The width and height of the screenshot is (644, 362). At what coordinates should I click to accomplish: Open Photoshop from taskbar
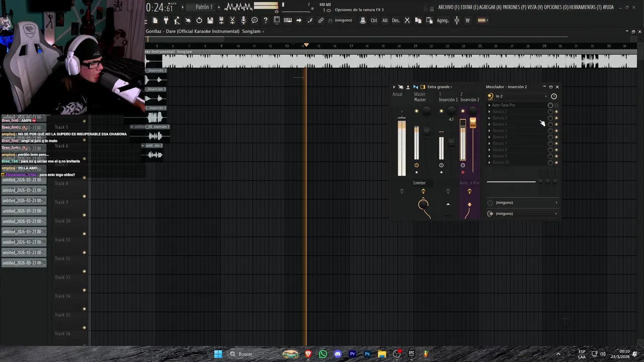pos(367,354)
